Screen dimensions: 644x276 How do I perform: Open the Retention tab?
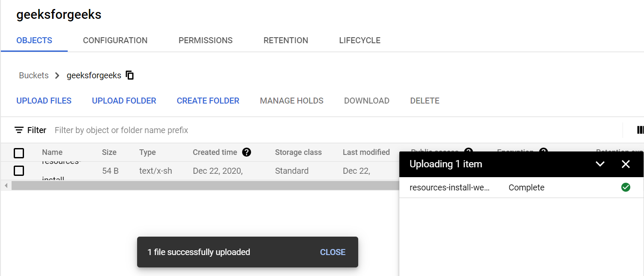[x=286, y=41]
